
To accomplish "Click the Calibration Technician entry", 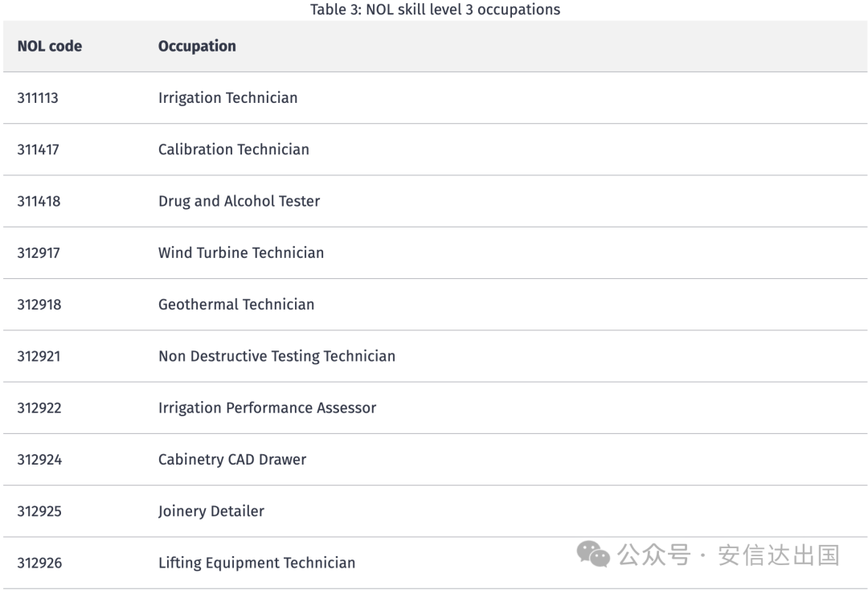I will (x=233, y=150).
